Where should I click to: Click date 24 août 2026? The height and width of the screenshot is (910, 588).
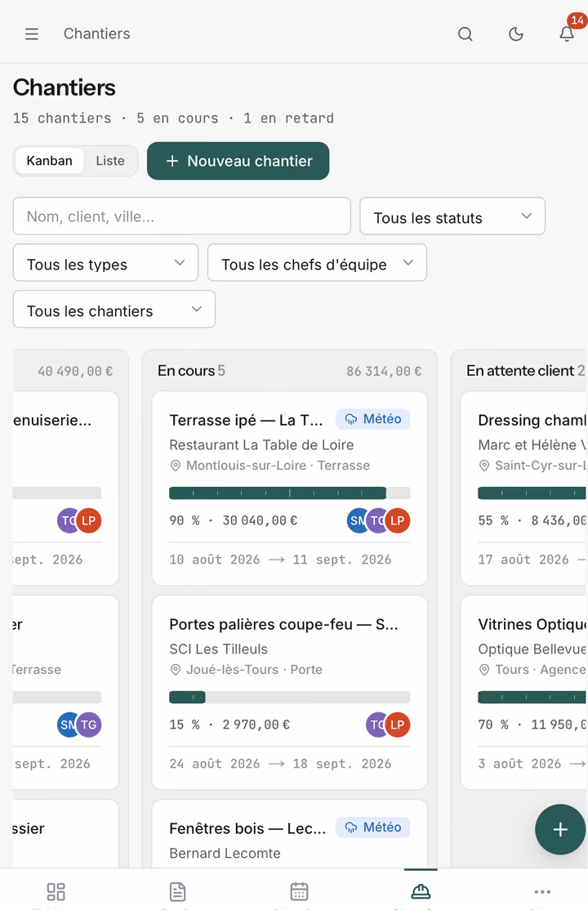(215, 764)
